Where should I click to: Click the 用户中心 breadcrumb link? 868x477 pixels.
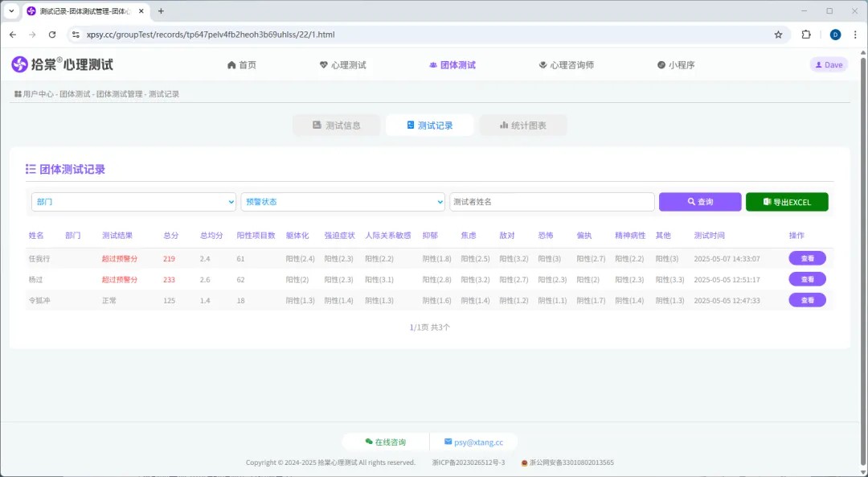pos(39,94)
